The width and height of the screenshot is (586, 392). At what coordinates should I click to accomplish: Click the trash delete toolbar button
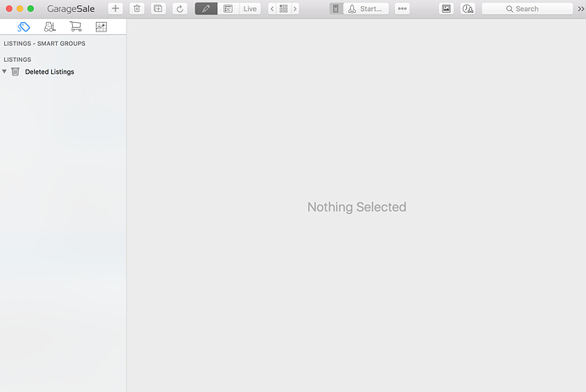click(x=137, y=8)
